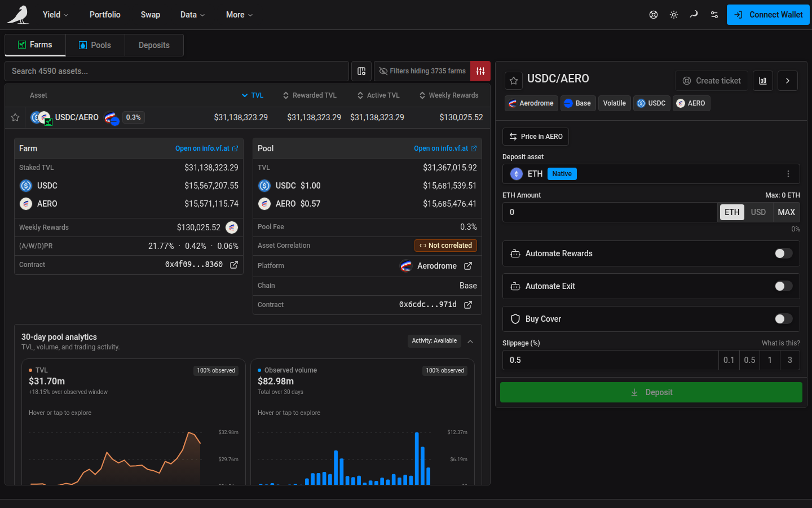Click the AERO token icon in Pool card

point(264,204)
